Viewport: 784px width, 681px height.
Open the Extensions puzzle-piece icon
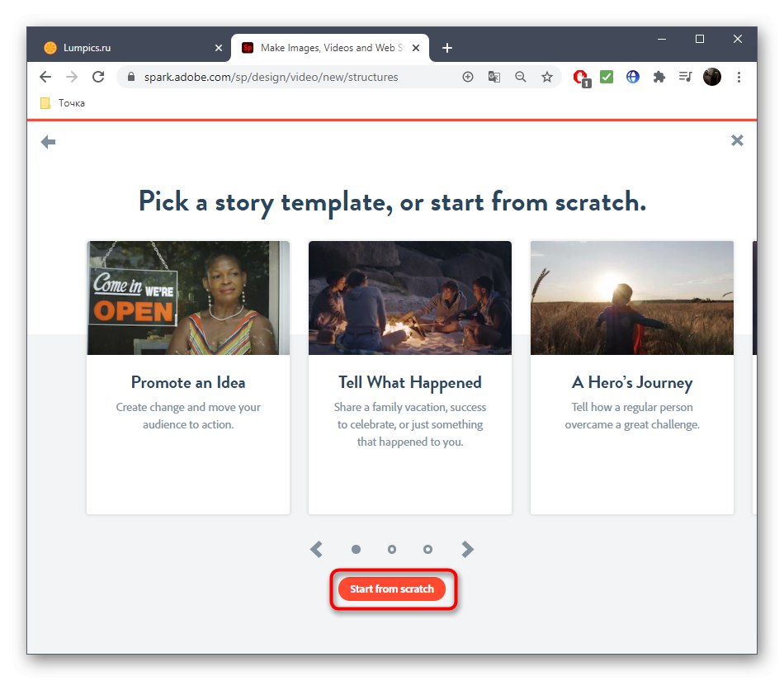click(x=659, y=76)
